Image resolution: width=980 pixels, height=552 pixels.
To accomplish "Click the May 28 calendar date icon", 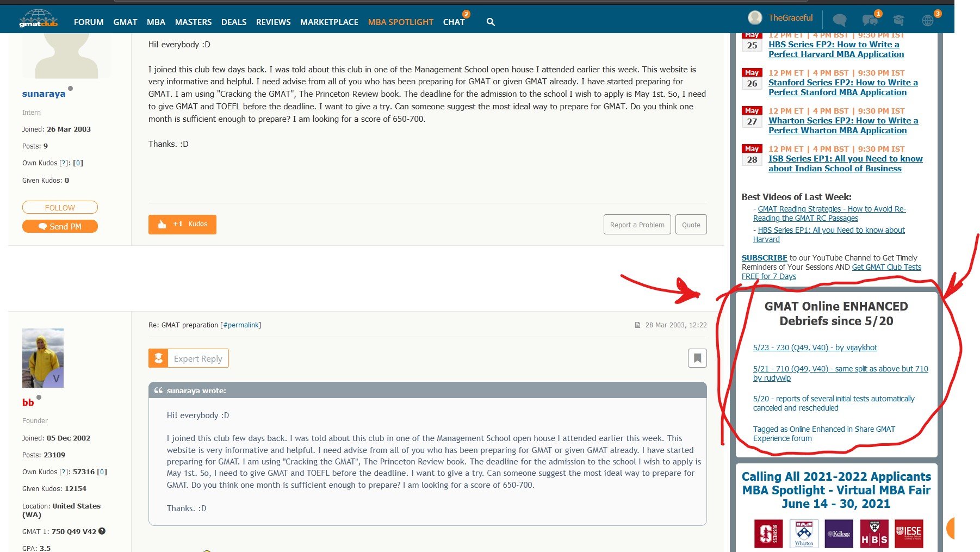I will click(752, 155).
